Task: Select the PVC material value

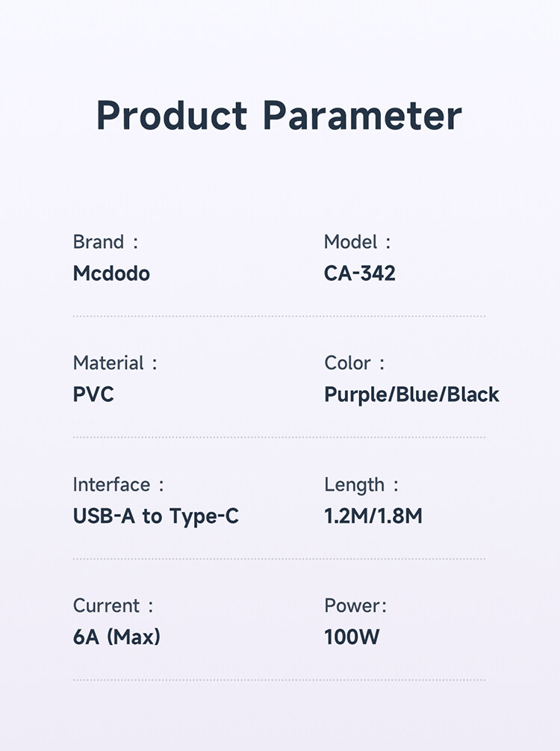Action: [x=93, y=395]
